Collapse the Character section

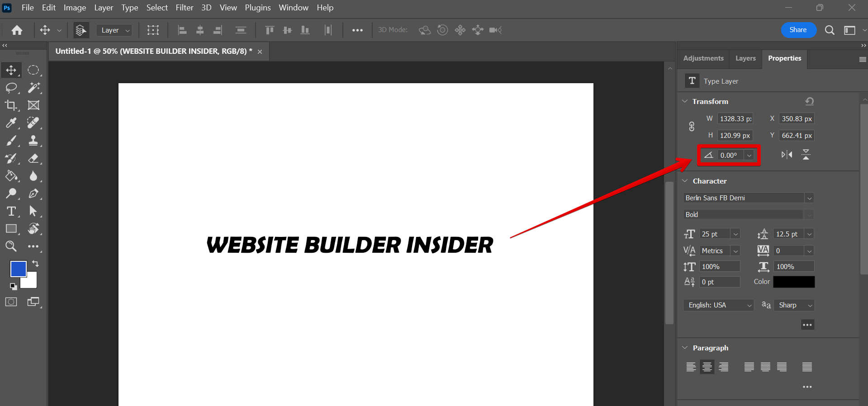click(685, 181)
